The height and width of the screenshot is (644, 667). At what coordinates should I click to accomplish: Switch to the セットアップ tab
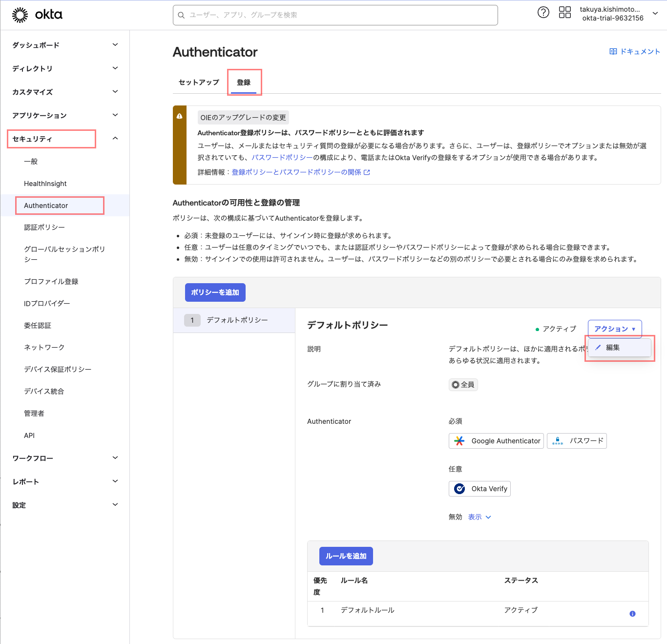point(199,82)
